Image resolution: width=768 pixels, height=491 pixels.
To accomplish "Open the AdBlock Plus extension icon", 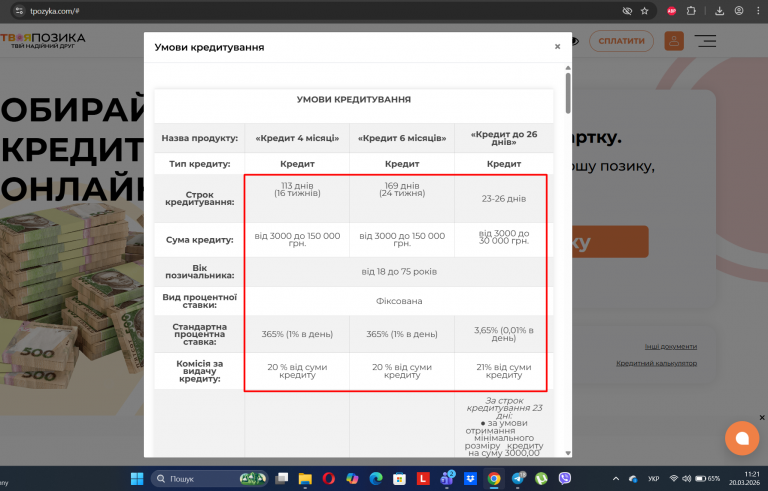I will click(672, 11).
